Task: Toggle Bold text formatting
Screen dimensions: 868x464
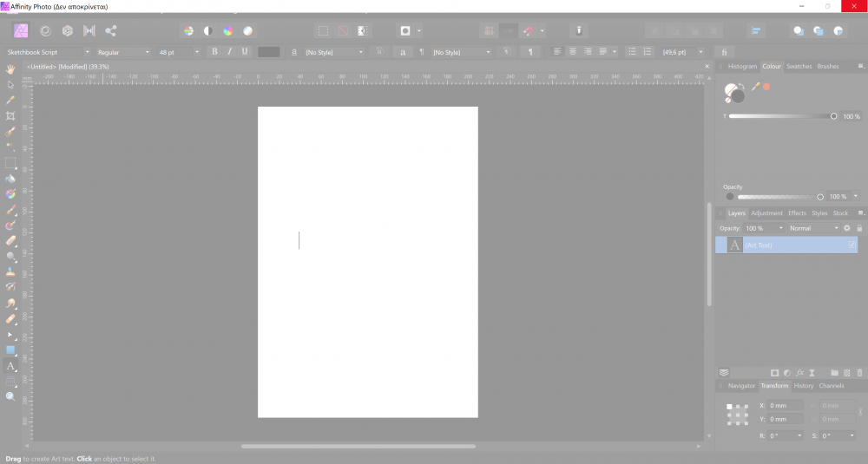Action: tap(215, 52)
